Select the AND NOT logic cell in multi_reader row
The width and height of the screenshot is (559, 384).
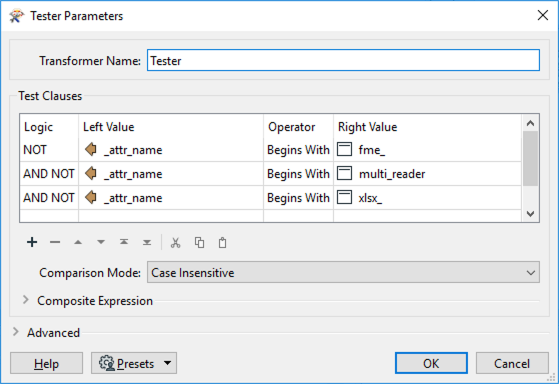pos(49,174)
